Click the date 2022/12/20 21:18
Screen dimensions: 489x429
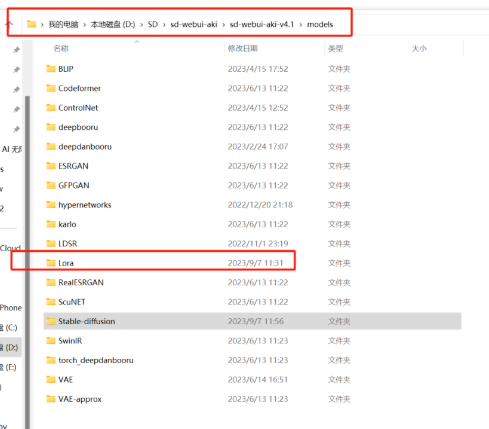[260, 205]
